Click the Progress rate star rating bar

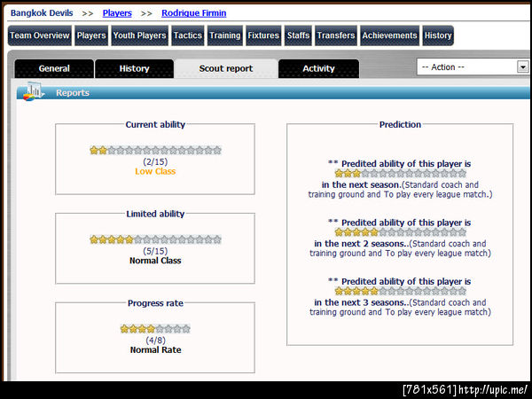155,329
